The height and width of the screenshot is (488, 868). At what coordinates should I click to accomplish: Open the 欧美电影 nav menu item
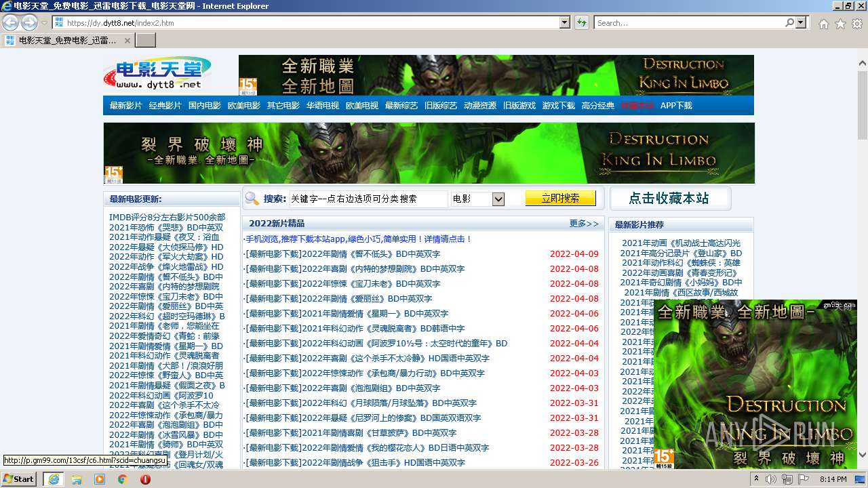244,106
